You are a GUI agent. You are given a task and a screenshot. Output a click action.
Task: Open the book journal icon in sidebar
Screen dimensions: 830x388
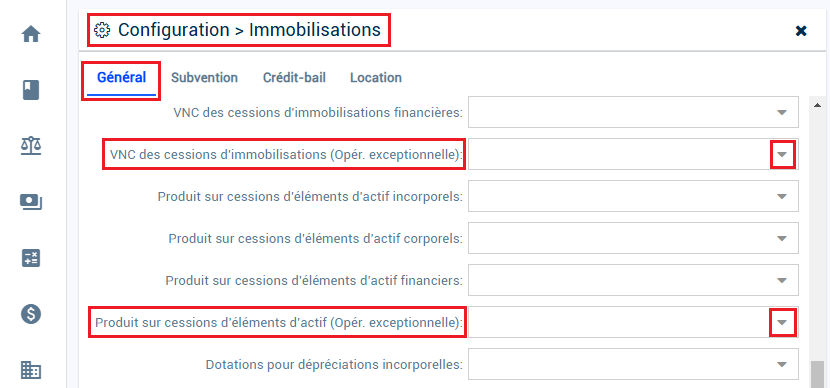31,89
